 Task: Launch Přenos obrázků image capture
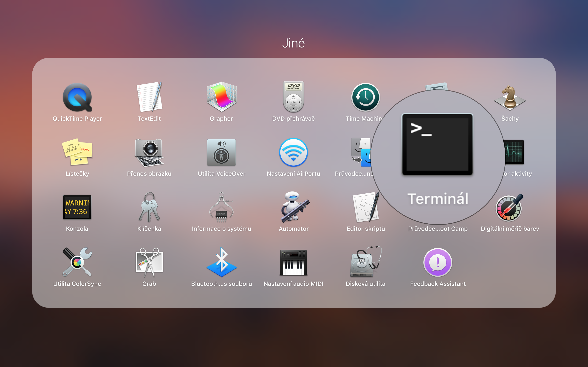point(149,152)
